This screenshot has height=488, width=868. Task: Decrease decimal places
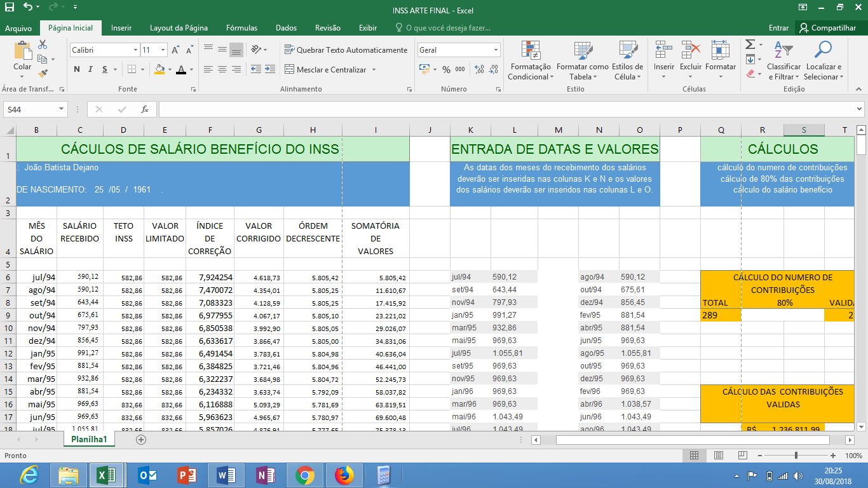pos(495,69)
